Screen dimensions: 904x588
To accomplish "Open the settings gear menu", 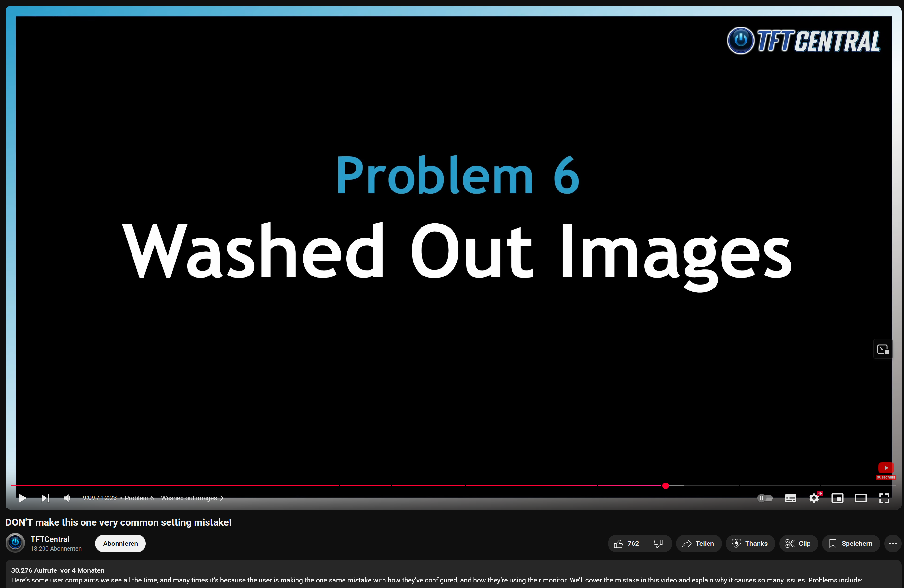I will click(814, 498).
